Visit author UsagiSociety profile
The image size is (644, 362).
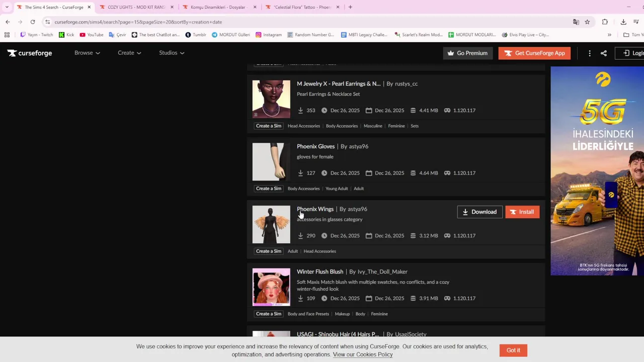(411, 334)
